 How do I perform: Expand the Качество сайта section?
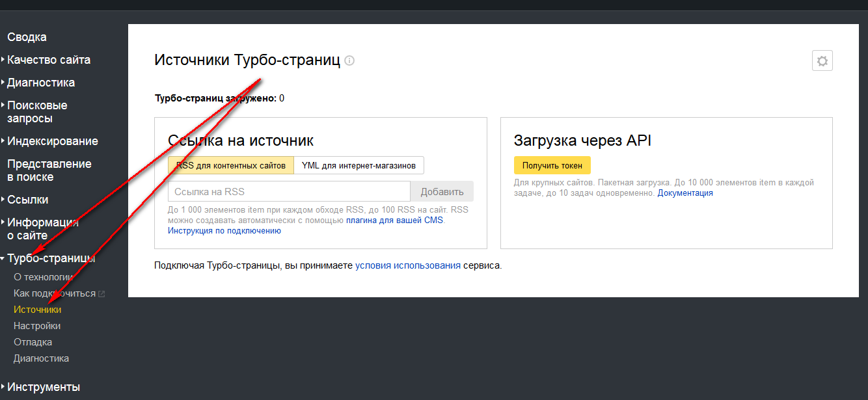(x=48, y=60)
